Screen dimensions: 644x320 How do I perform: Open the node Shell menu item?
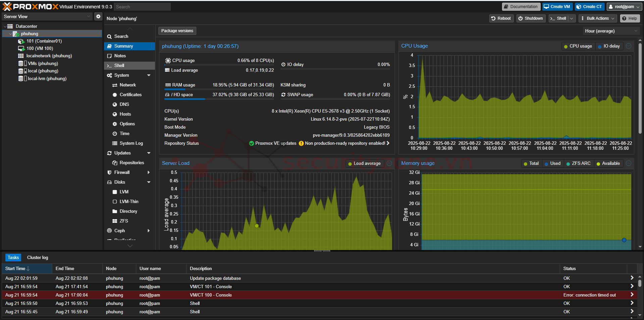coord(130,65)
